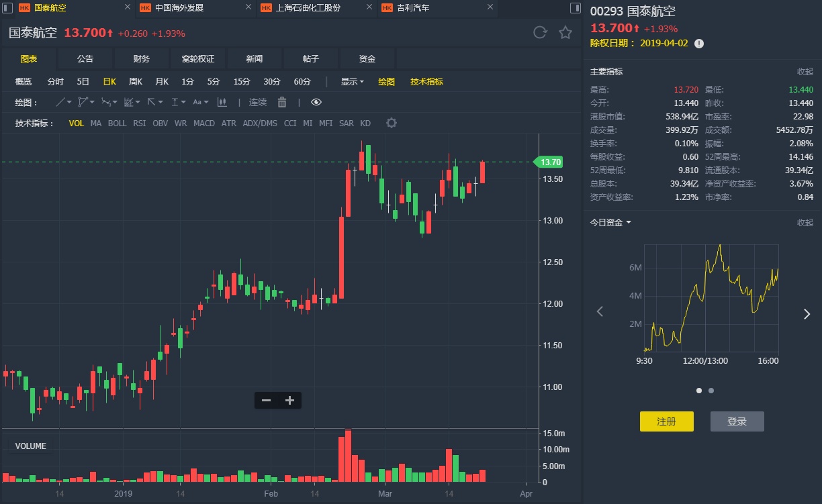Enable the BOLL indicator
Viewport: 822px width, 504px height.
click(117, 123)
